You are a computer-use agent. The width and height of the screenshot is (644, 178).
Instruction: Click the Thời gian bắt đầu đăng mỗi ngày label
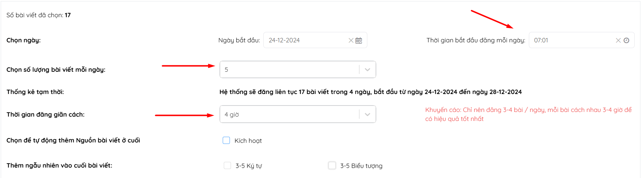[476, 40]
